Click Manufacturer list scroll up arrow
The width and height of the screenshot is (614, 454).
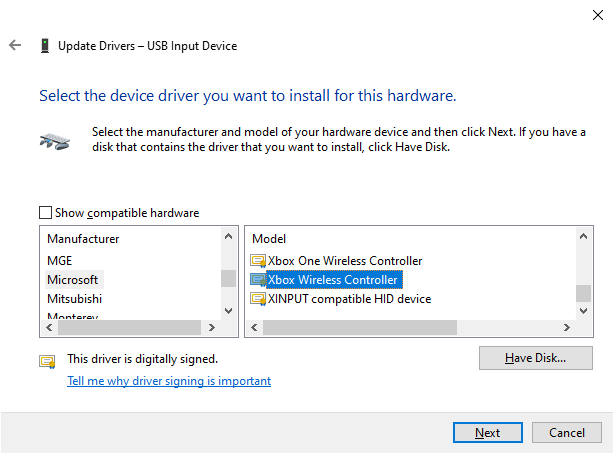[x=229, y=236]
